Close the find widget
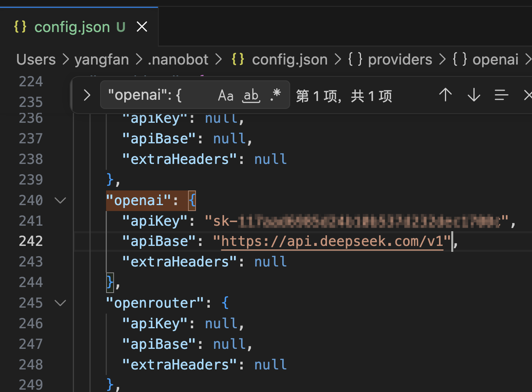This screenshot has width=532, height=392. pyautogui.click(x=527, y=95)
